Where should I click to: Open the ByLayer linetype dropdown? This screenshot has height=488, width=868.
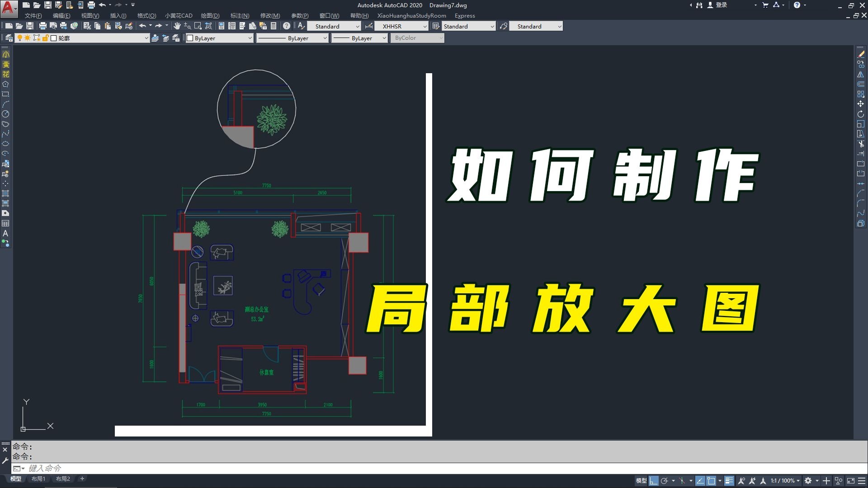[324, 38]
